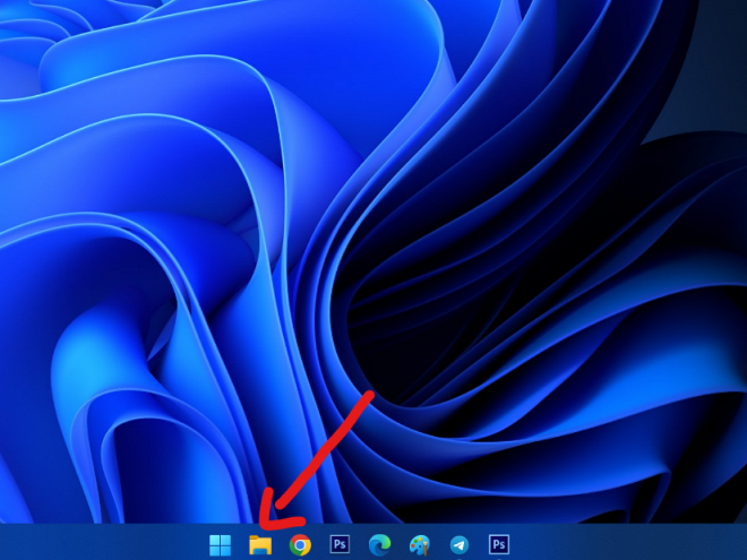
Task: Click the paper plane Telegram icon
Action: point(459,546)
